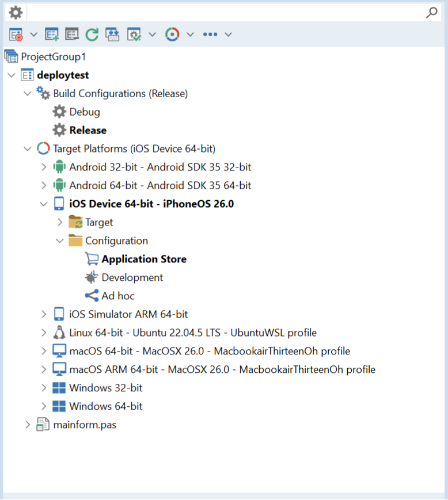Click the Release gear icon
This screenshot has height=500, width=448.
[x=59, y=131]
